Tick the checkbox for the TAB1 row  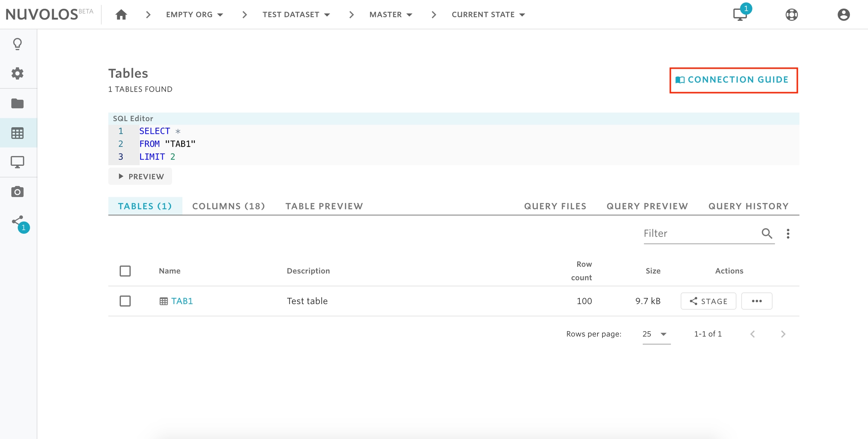click(x=125, y=301)
